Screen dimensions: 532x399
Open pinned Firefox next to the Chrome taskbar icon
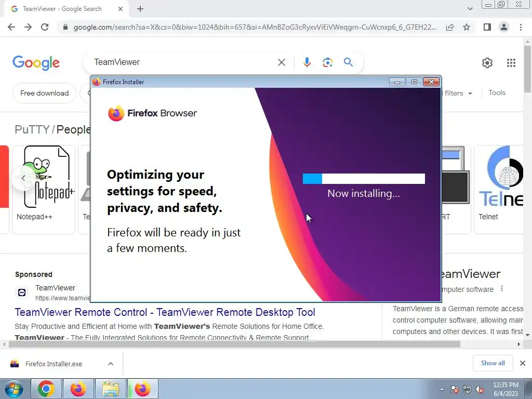click(x=78, y=389)
